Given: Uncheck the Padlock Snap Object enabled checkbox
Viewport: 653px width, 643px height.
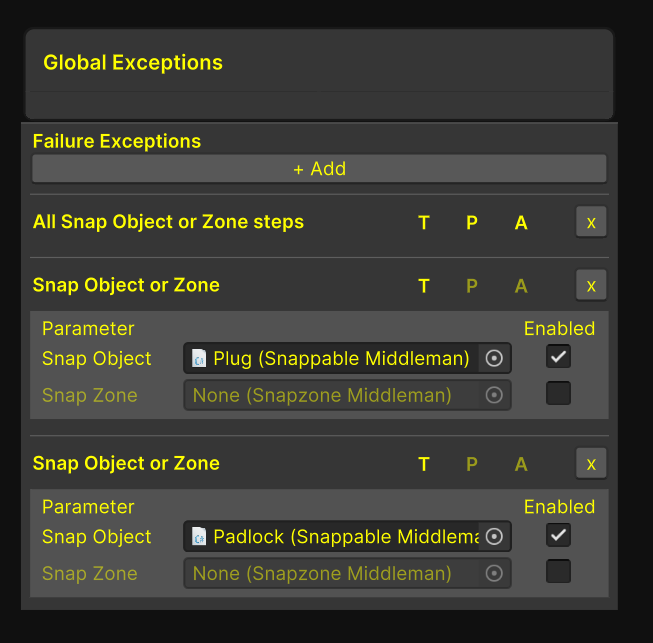Looking at the screenshot, I should 558,534.
